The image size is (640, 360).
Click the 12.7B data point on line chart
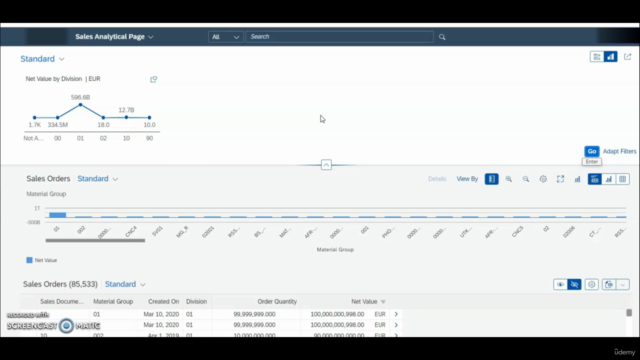tap(127, 117)
